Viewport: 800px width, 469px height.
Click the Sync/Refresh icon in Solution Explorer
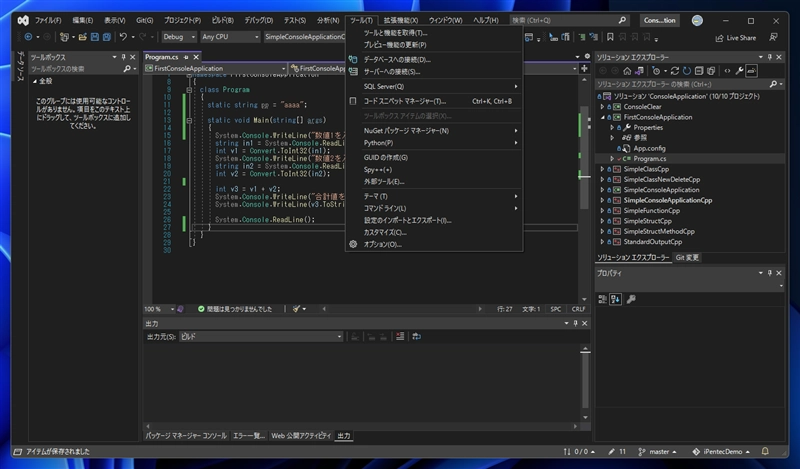point(675,71)
